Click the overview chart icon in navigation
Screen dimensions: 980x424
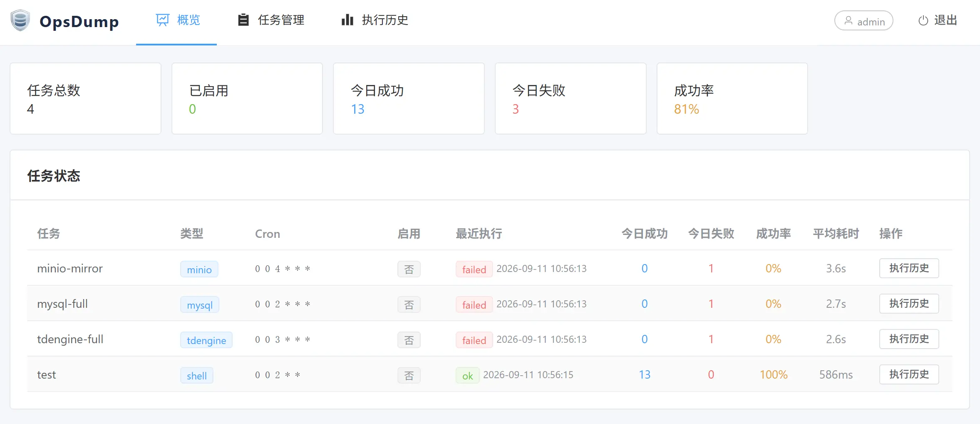click(x=163, y=20)
